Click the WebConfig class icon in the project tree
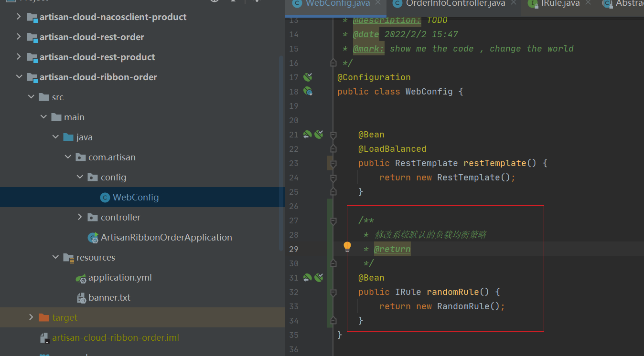The image size is (644, 356). (105, 197)
